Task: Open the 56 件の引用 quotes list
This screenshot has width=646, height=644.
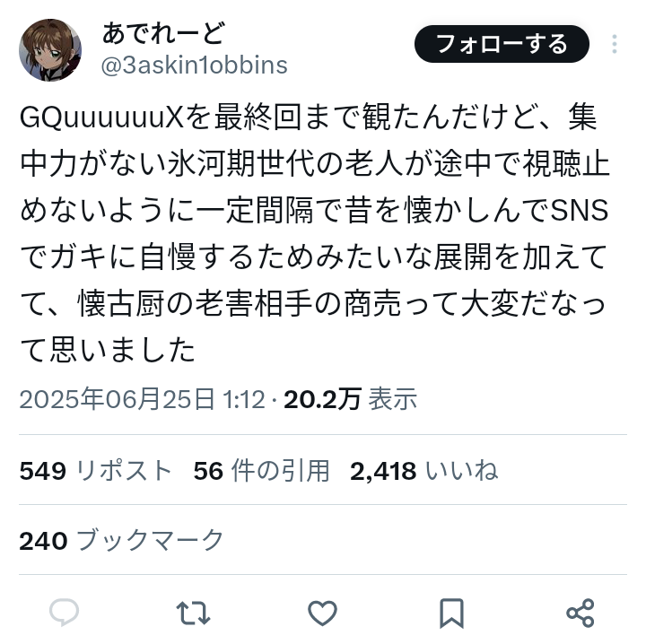Action: tap(262, 470)
